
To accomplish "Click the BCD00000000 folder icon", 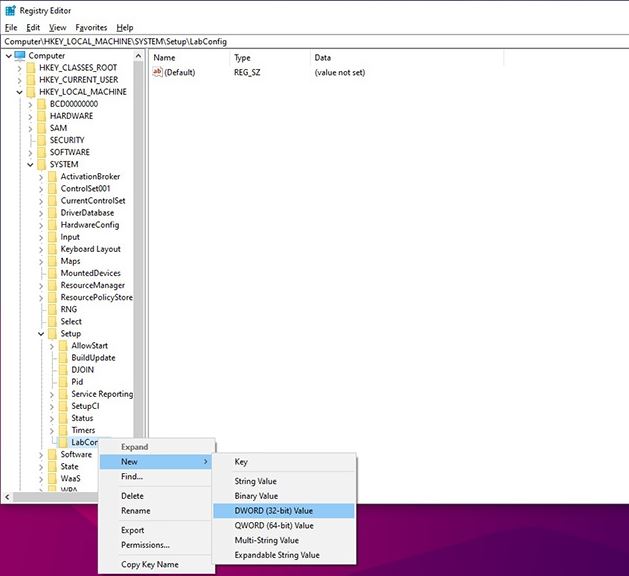I will point(42,104).
